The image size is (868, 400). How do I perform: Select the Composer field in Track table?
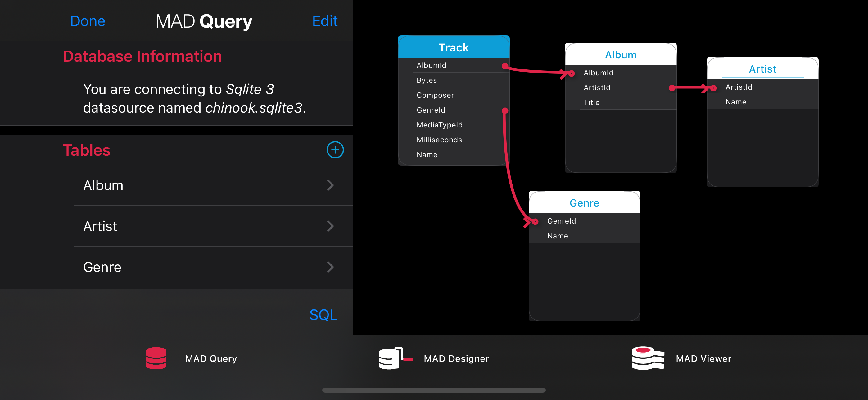448,95
